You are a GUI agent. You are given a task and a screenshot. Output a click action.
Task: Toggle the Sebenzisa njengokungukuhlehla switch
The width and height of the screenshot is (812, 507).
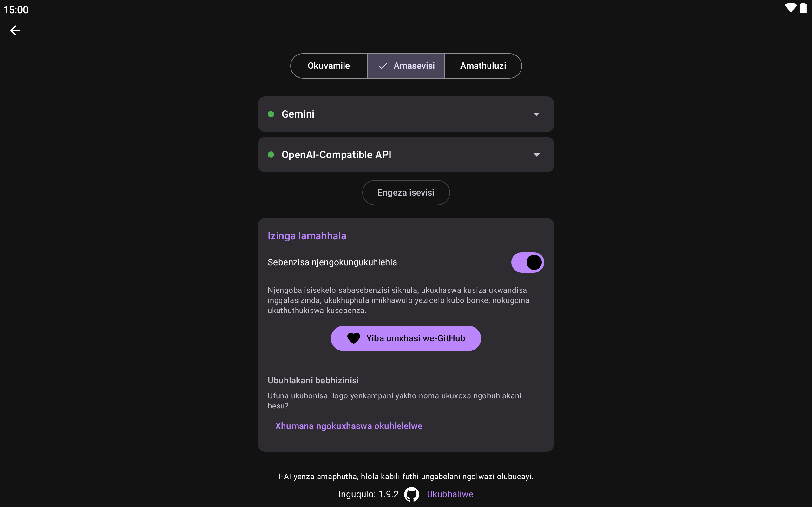527,262
